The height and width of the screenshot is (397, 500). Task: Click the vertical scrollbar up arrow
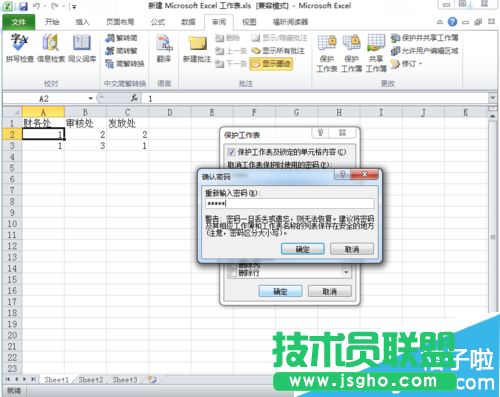coord(493,116)
